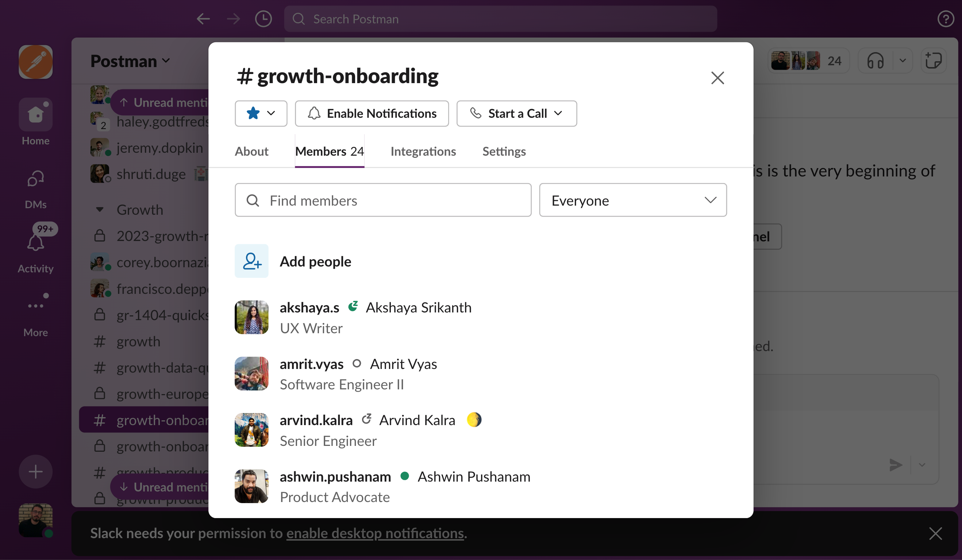The image size is (962, 560).
Task: Switch to the About tab
Action: (251, 151)
